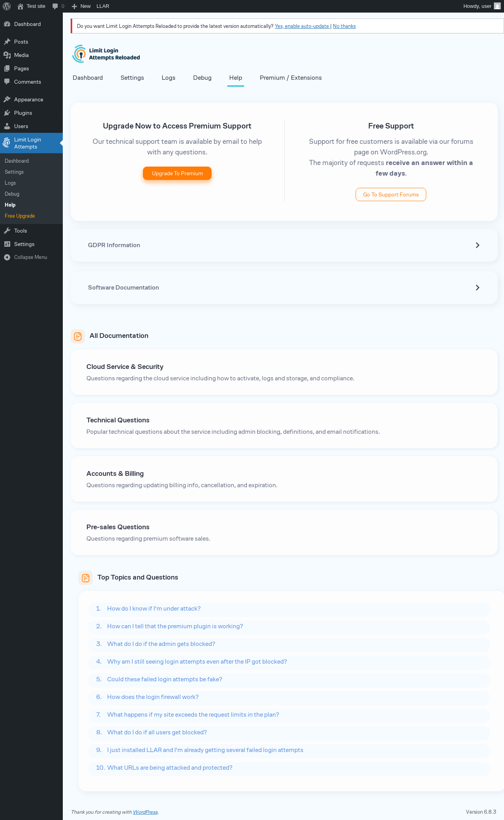Click the Version 6.8.3 footer text
This screenshot has height=820, width=504.
click(x=481, y=812)
